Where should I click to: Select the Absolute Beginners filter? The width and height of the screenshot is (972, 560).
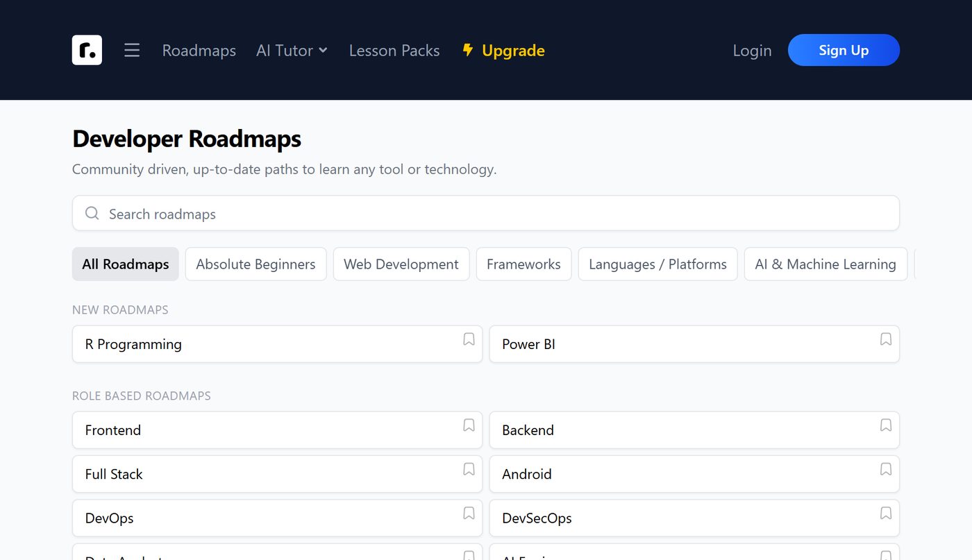click(255, 264)
